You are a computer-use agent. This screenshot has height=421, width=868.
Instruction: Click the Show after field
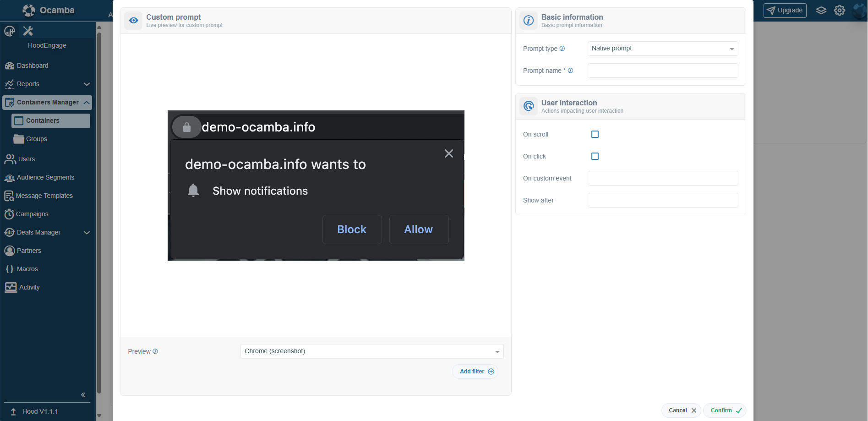(x=663, y=200)
